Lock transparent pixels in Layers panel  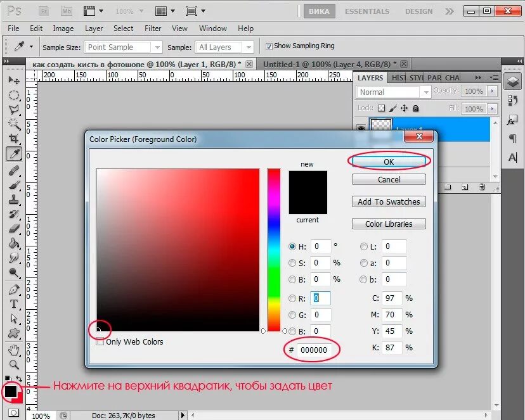pyautogui.click(x=381, y=108)
